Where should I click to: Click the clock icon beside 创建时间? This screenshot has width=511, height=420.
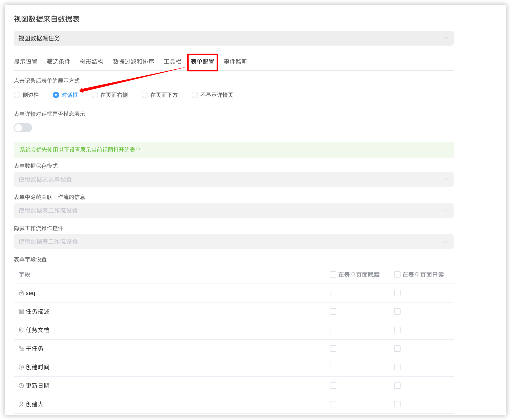[x=21, y=367]
